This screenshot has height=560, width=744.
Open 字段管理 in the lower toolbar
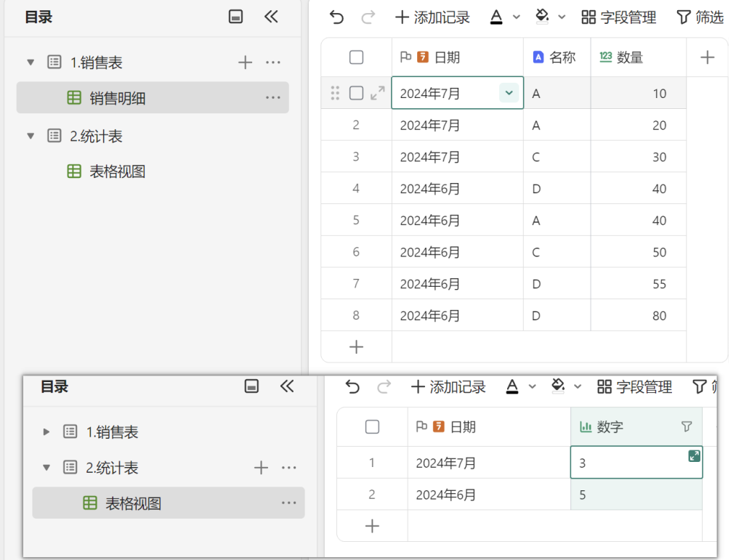(635, 387)
